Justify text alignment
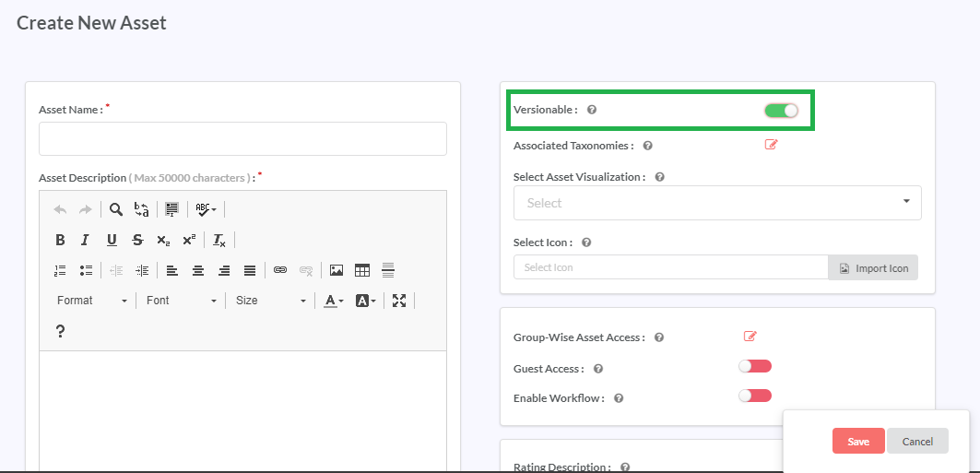Image resolution: width=980 pixels, height=473 pixels. point(249,270)
